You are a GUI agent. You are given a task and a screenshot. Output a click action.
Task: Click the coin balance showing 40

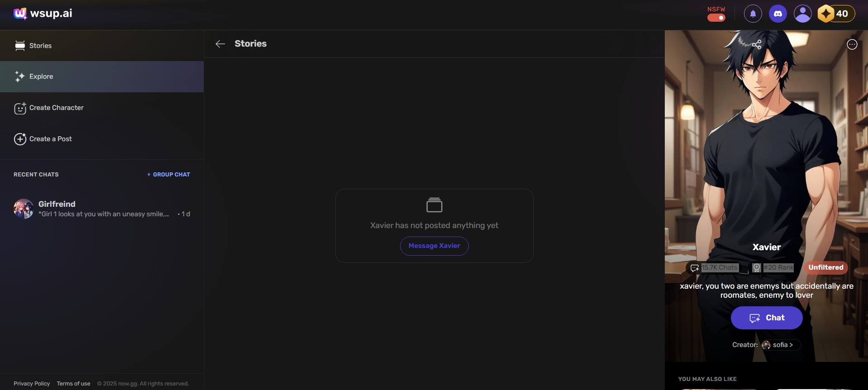tap(836, 14)
